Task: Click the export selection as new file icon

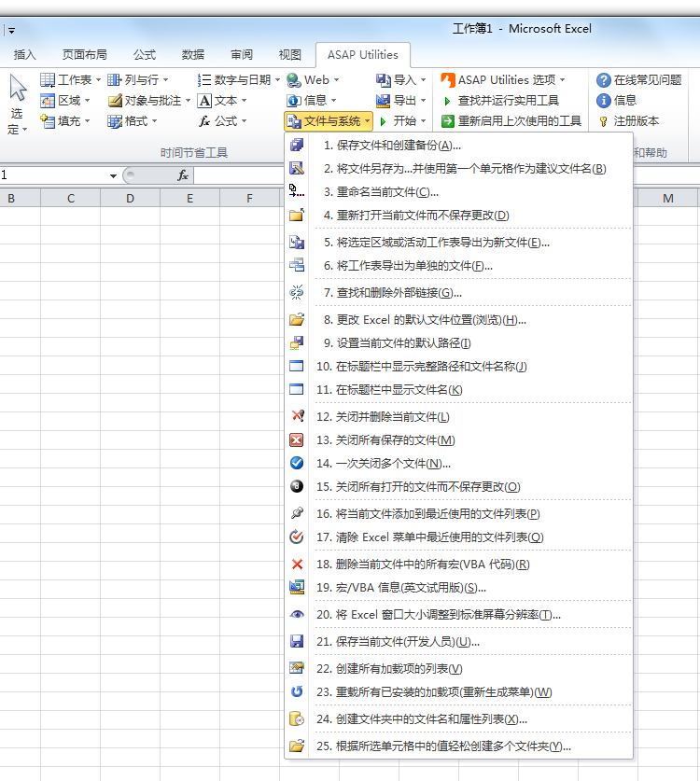Action: pos(297,242)
